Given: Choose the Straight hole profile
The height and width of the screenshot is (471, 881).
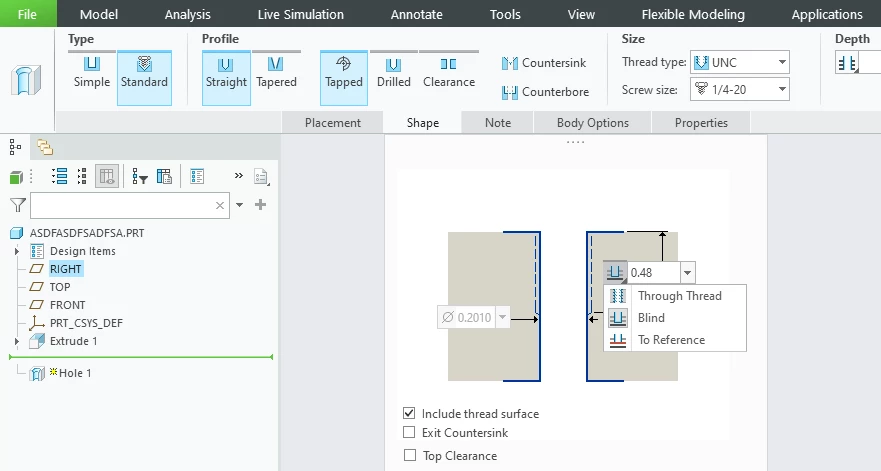Looking at the screenshot, I should 226,78.
